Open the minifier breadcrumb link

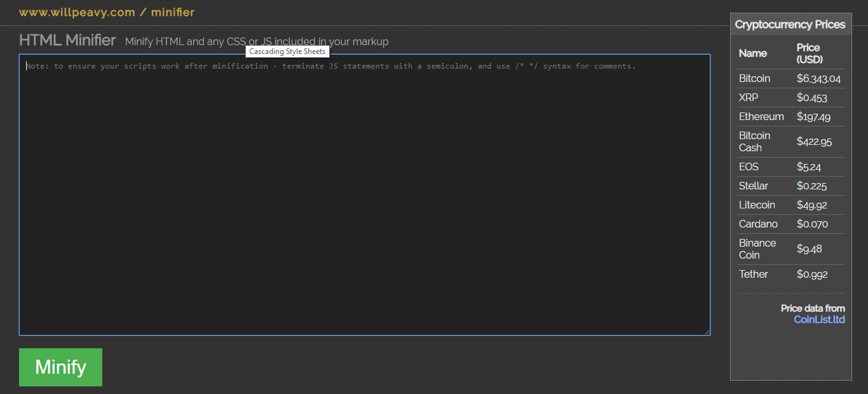click(173, 12)
